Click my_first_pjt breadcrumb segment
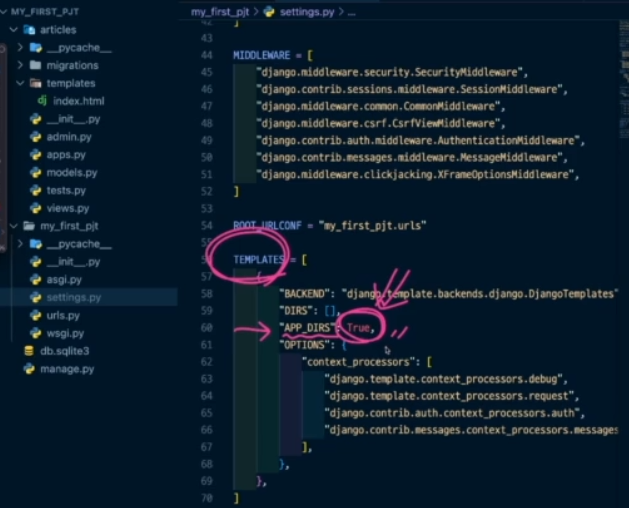The width and height of the screenshot is (629, 508). pyautogui.click(x=220, y=12)
